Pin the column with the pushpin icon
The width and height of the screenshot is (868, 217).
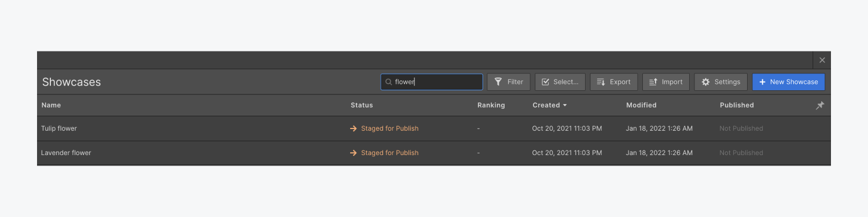tap(819, 105)
